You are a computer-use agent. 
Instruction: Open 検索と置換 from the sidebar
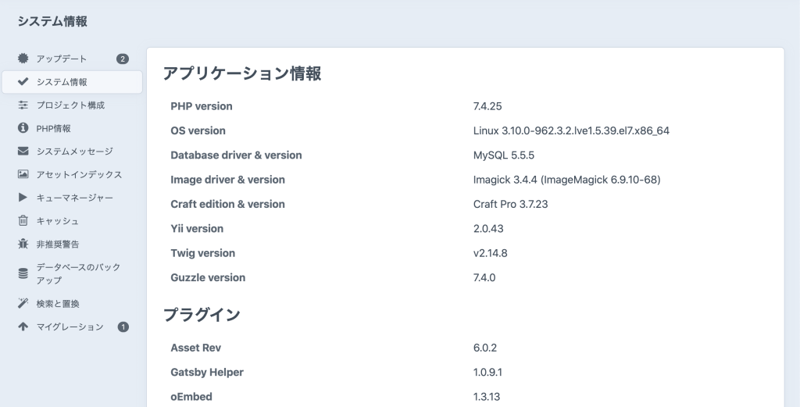coord(58,303)
